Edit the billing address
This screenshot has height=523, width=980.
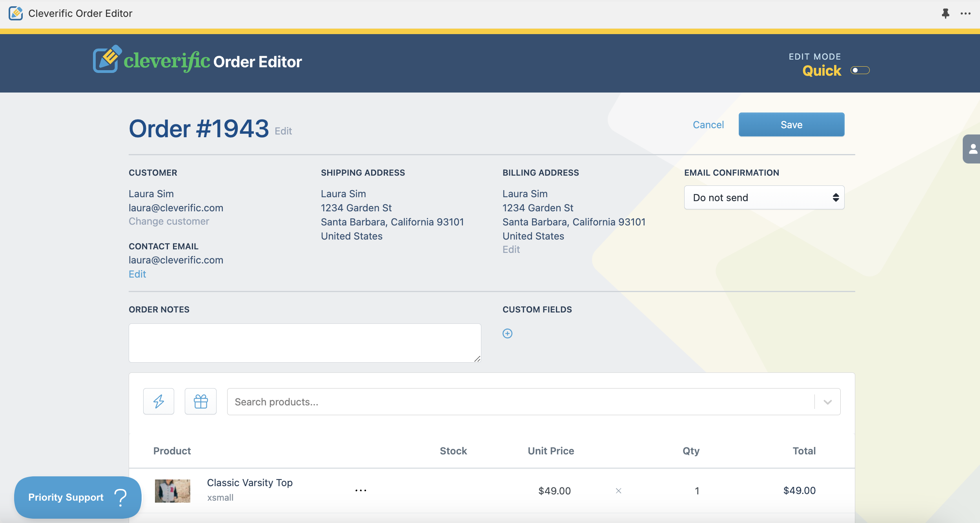(x=511, y=249)
